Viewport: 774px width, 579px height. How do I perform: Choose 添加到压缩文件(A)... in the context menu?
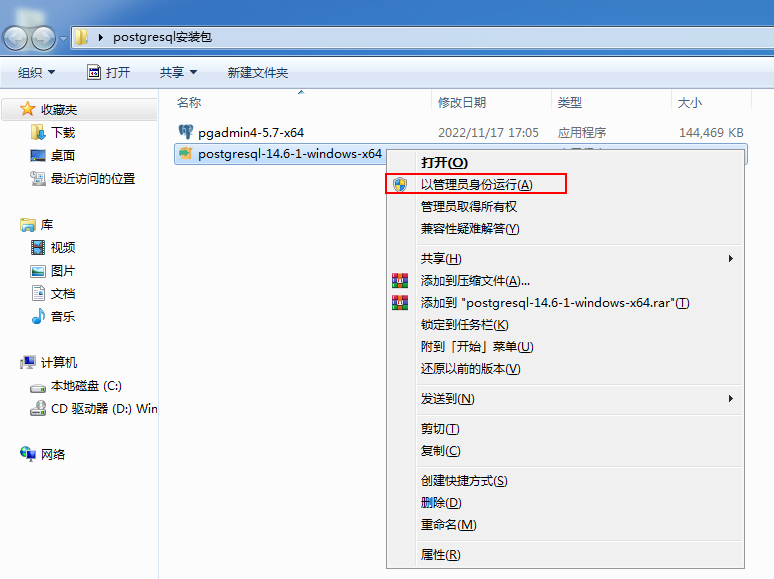coord(475,281)
